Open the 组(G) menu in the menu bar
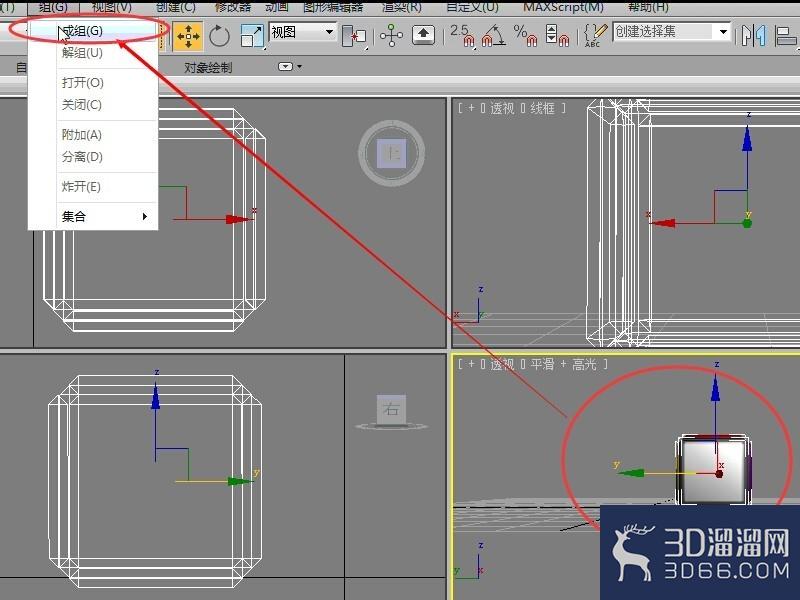 click(53, 7)
